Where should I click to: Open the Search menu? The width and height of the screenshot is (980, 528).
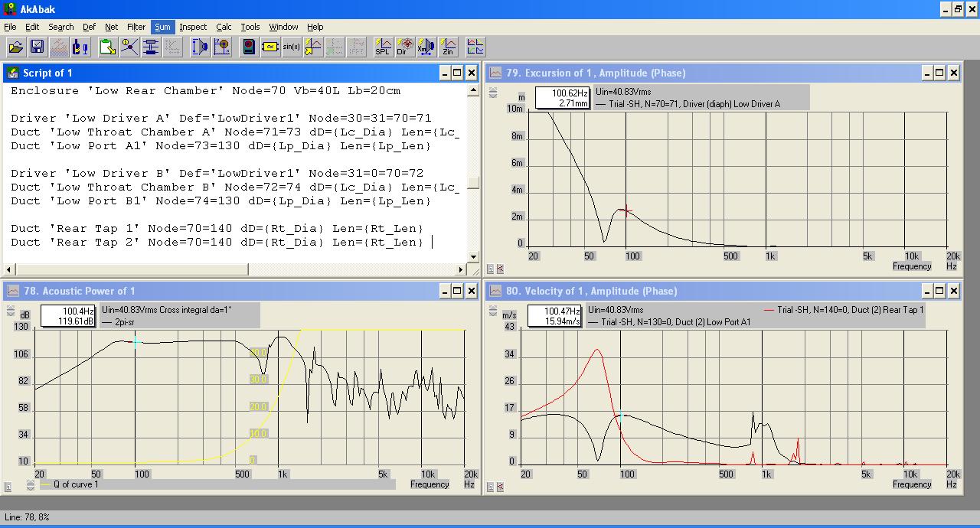(61, 27)
